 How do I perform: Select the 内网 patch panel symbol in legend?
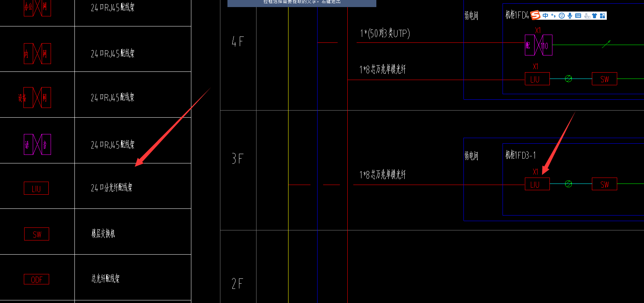(37, 54)
